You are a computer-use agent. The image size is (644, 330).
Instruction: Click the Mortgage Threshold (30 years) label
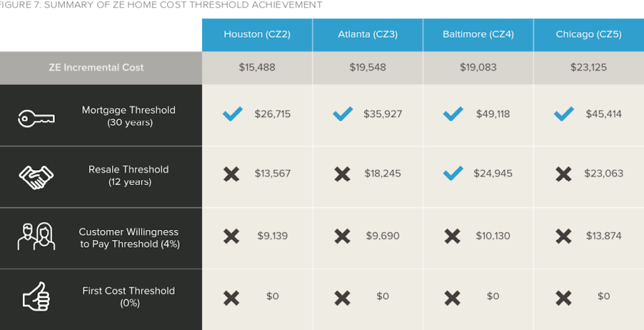(129, 116)
